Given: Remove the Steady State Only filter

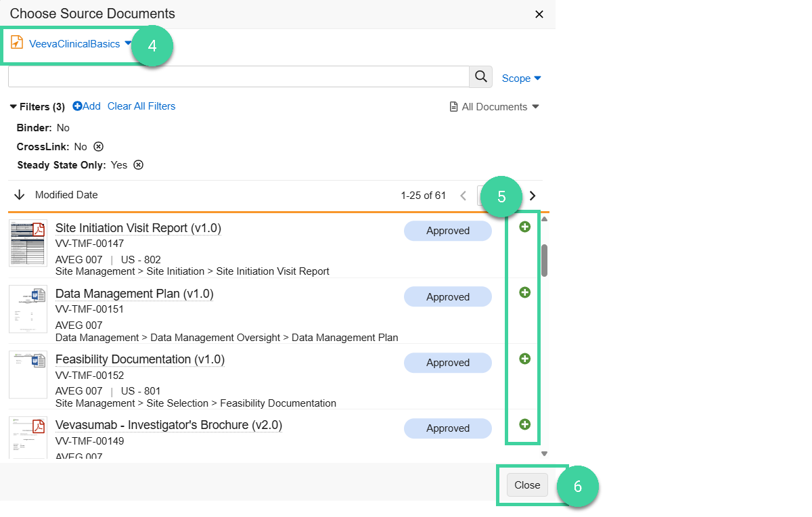Looking at the screenshot, I should click(138, 165).
